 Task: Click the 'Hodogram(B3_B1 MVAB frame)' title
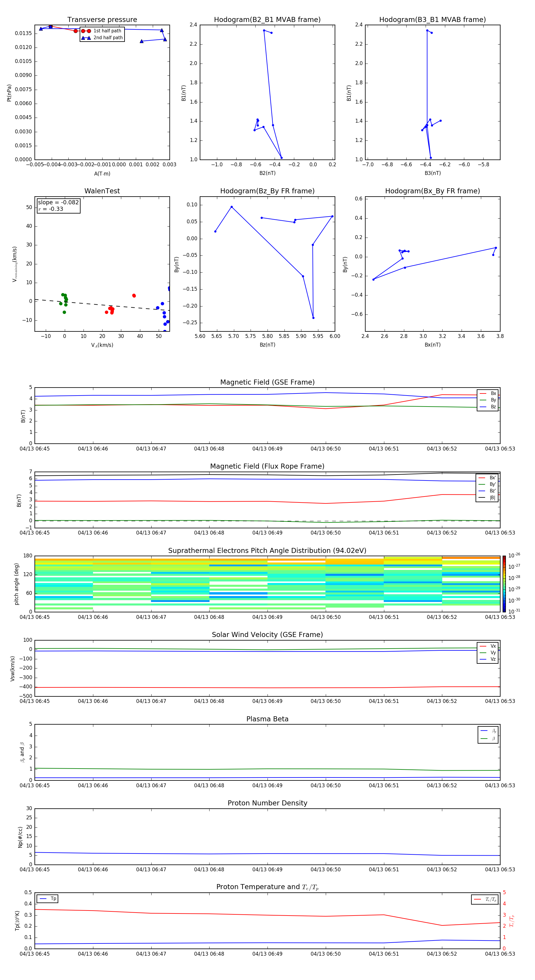pos(432,20)
